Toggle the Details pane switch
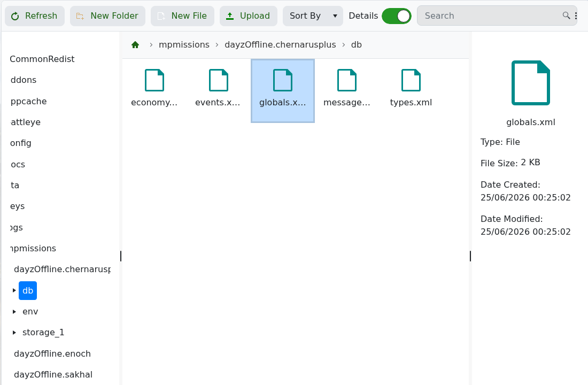This screenshot has width=588, height=385. [x=397, y=16]
